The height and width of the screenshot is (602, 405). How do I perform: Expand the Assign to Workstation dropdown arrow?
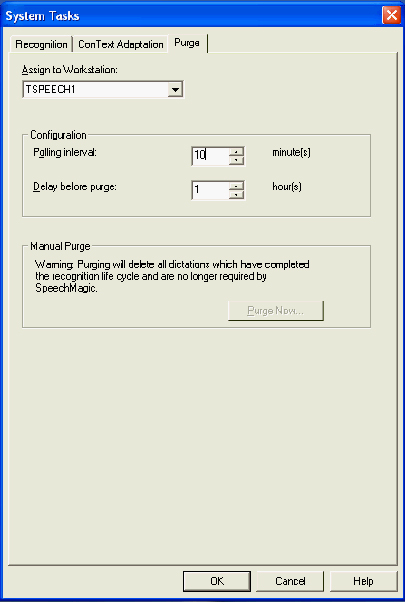pyautogui.click(x=175, y=90)
